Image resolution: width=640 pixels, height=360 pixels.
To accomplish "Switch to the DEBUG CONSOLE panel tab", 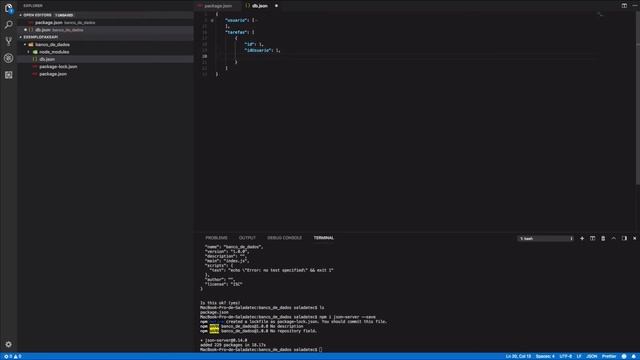I will pyautogui.click(x=284, y=238).
